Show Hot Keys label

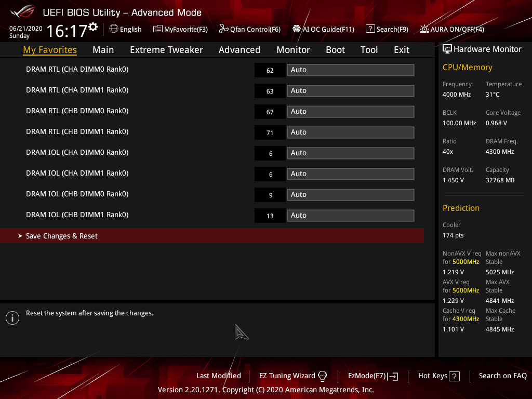(x=433, y=376)
